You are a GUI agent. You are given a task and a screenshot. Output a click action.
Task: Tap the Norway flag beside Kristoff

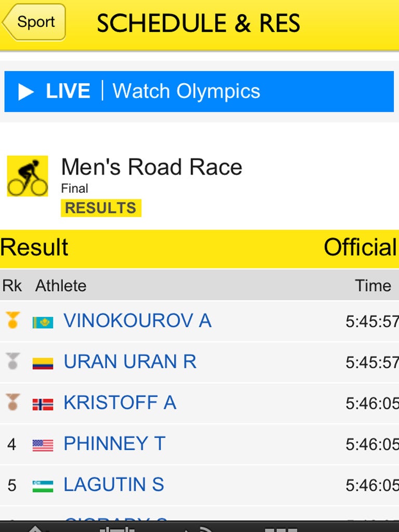pos(43,404)
